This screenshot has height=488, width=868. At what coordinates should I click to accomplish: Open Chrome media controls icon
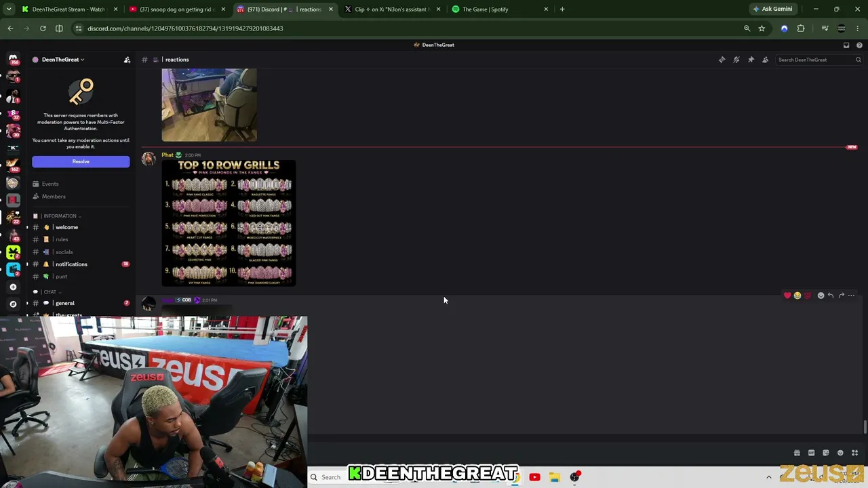click(825, 28)
